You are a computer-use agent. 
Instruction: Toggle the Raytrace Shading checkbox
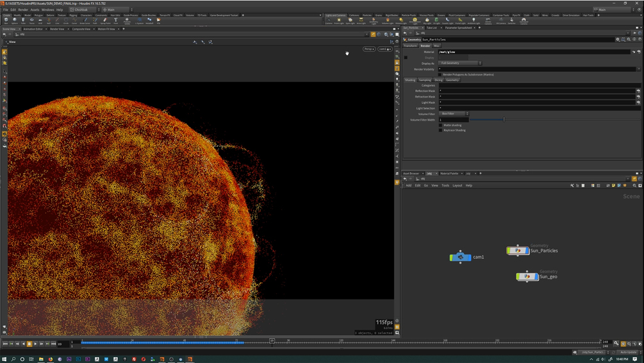tap(441, 130)
